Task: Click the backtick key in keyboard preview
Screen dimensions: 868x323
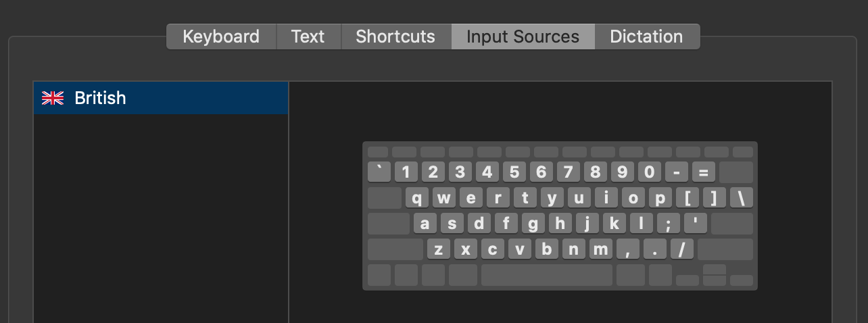Action: (x=379, y=172)
